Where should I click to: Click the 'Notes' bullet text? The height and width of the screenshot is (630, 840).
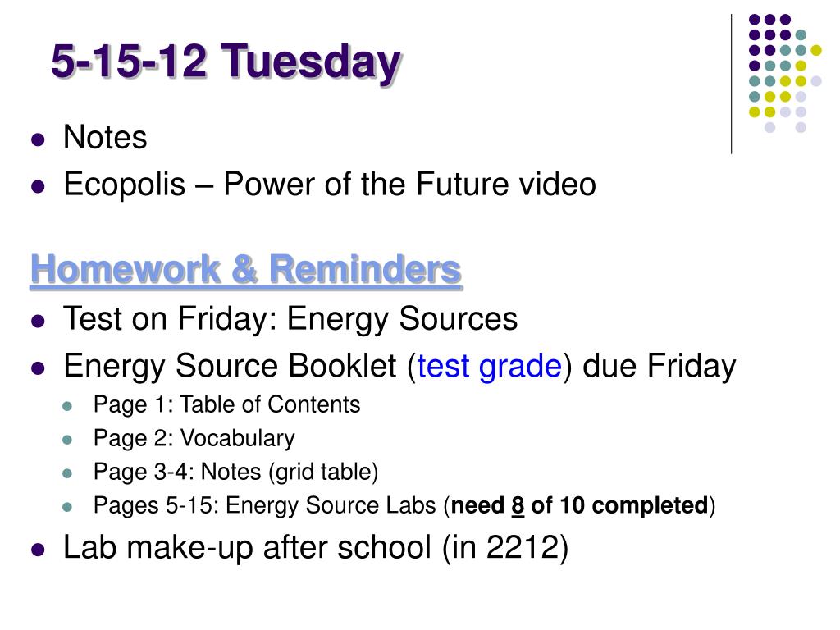(105, 137)
